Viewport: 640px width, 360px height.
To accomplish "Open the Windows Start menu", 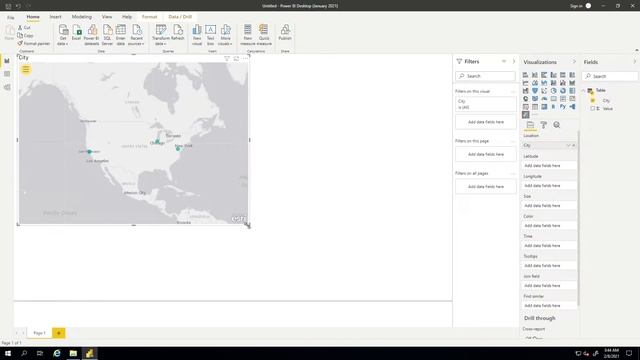I will 8,353.
